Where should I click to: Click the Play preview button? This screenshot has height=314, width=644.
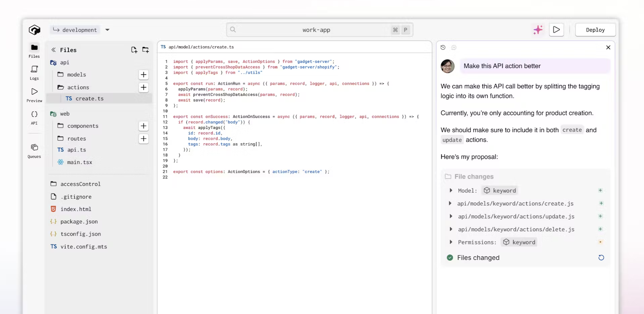(557, 30)
